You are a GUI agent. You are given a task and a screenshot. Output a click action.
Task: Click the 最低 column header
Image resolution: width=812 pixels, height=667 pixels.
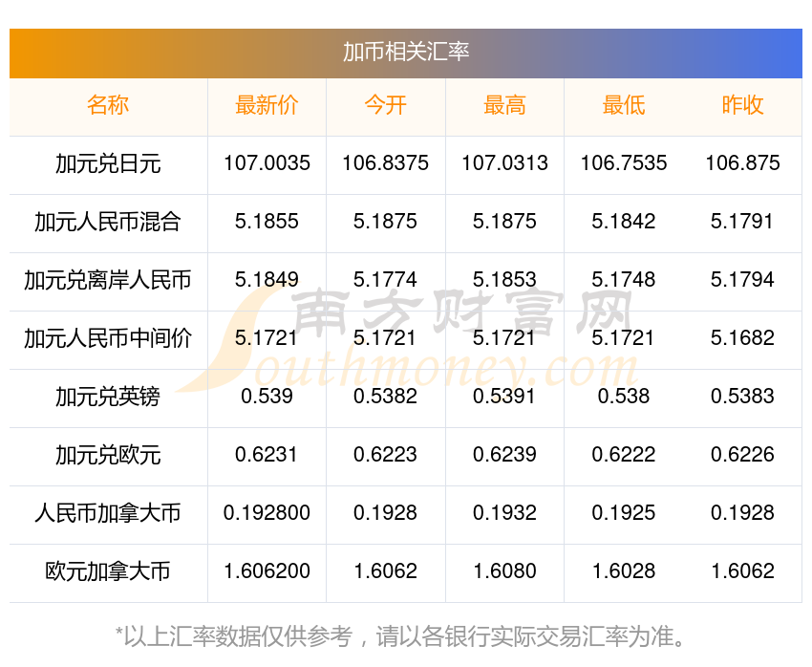click(x=624, y=105)
